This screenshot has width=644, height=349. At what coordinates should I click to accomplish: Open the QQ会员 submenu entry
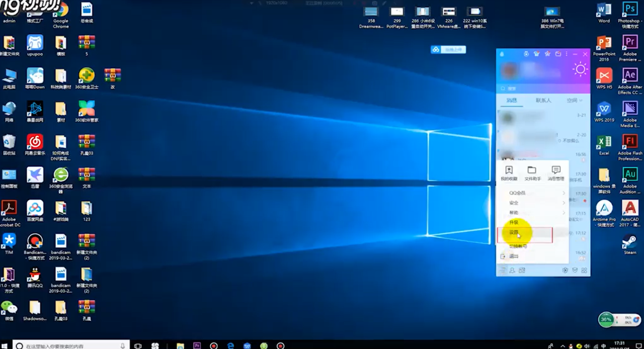click(x=532, y=193)
